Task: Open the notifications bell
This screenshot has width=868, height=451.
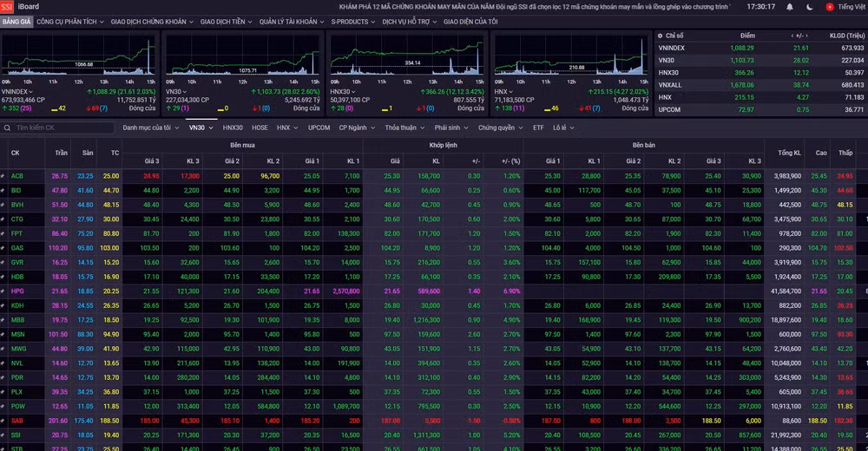Action: tap(790, 7)
